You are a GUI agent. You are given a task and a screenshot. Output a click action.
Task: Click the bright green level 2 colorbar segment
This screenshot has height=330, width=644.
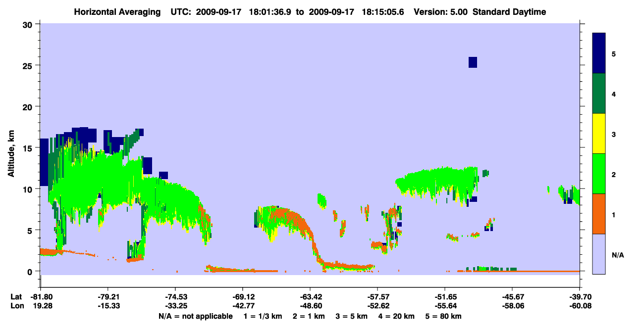pos(599,174)
